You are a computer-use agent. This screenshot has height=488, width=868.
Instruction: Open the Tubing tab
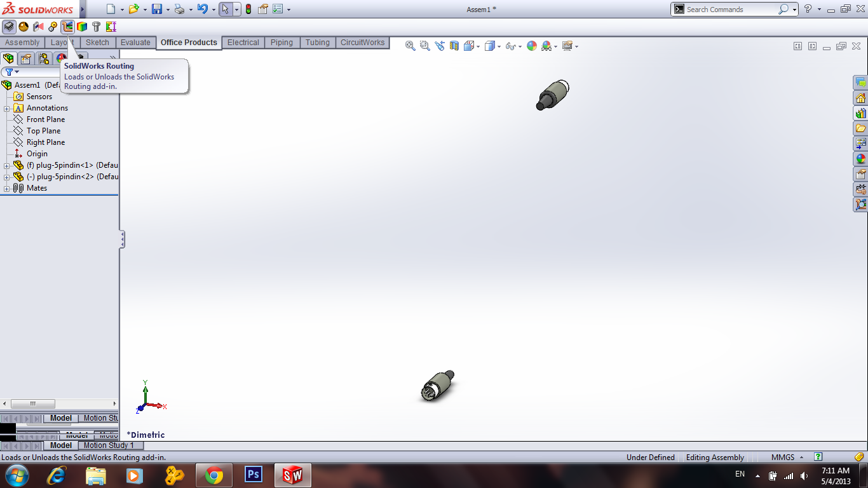(x=317, y=43)
